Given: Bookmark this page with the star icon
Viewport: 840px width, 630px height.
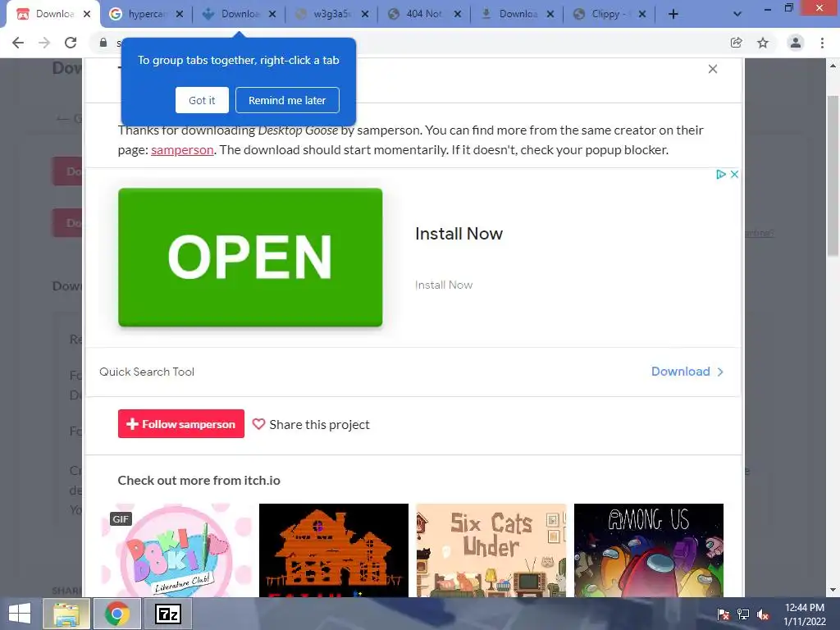Looking at the screenshot, I should pyautogui.click(x=763, y=43).
